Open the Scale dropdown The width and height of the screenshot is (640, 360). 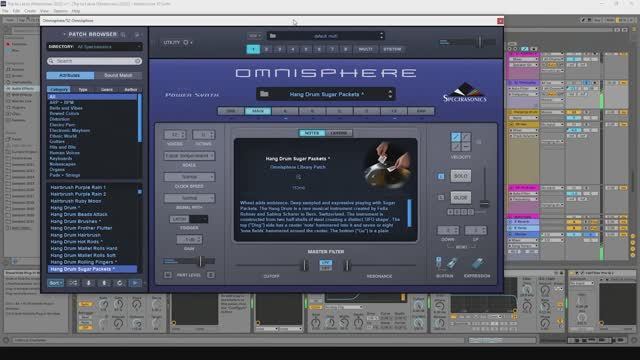[189, 156]
